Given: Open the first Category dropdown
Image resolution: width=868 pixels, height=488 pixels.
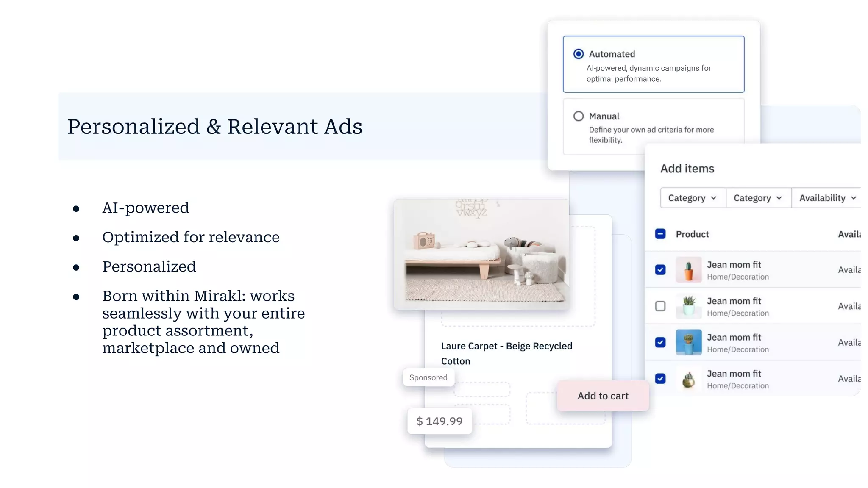Looking at the screenshot, I should [693, 198].
